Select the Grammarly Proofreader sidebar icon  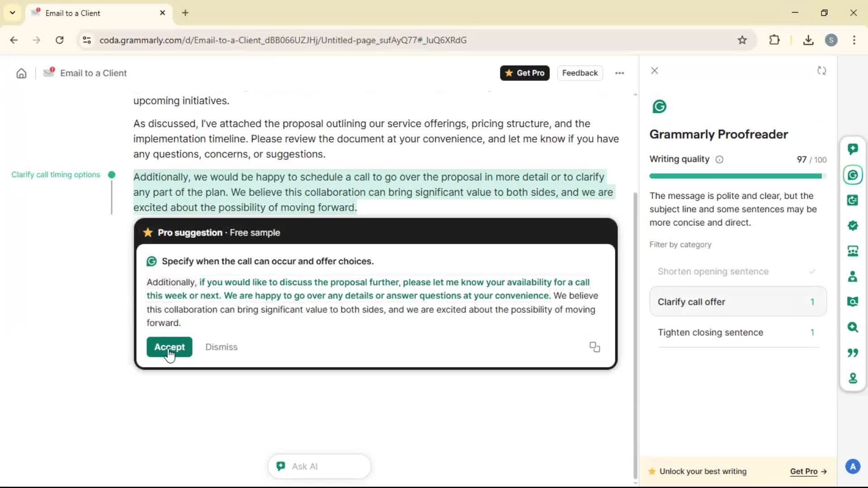853,175
